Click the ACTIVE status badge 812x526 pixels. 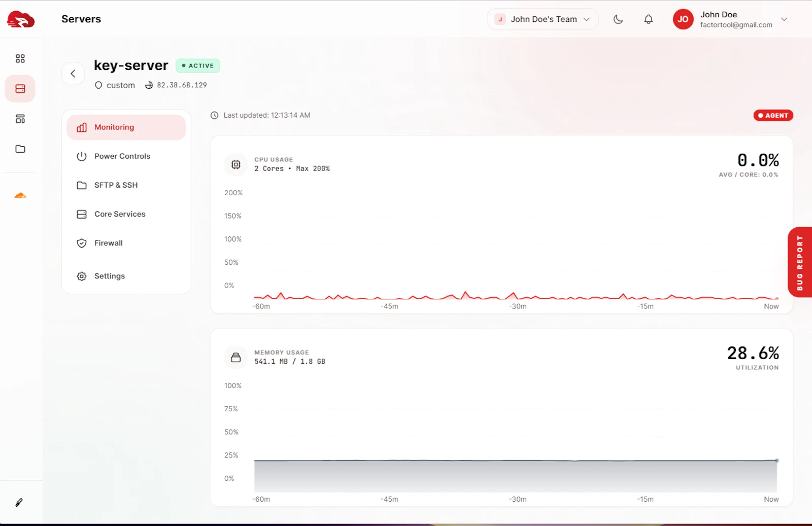click(x=198, y=66)
